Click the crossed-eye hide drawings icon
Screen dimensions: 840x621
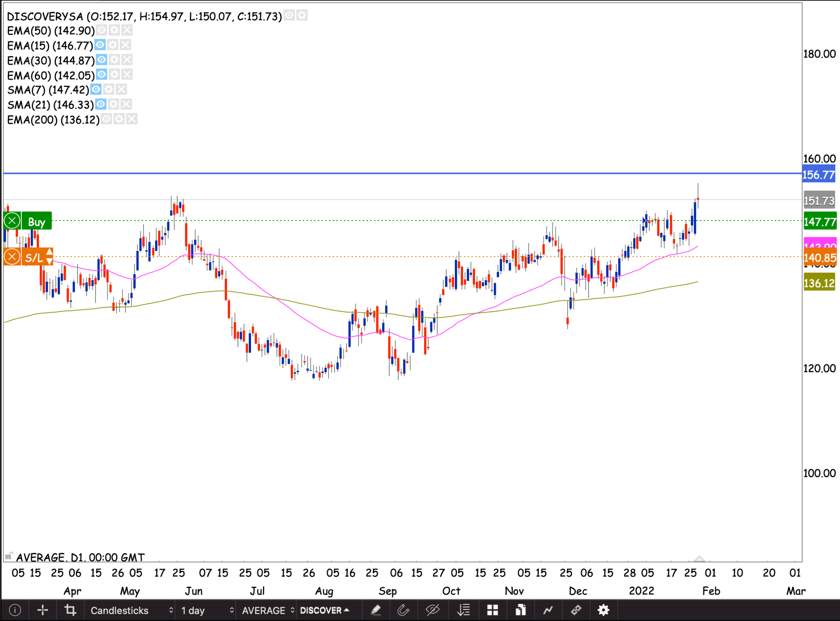click(432, 610)
